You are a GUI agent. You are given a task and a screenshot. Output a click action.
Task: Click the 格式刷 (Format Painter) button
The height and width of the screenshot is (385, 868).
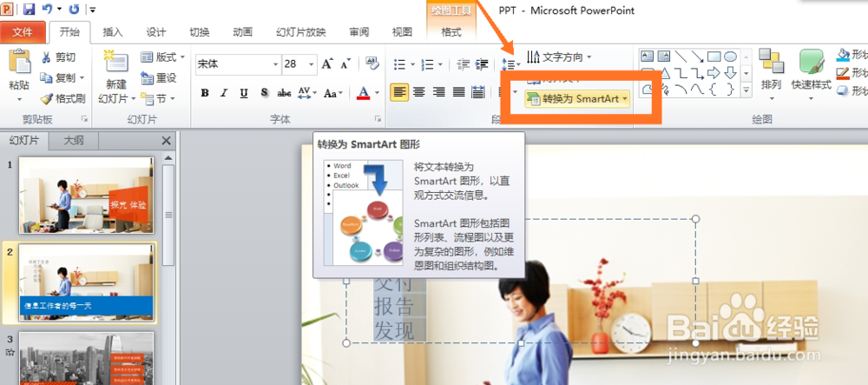(x=62, y=98)
